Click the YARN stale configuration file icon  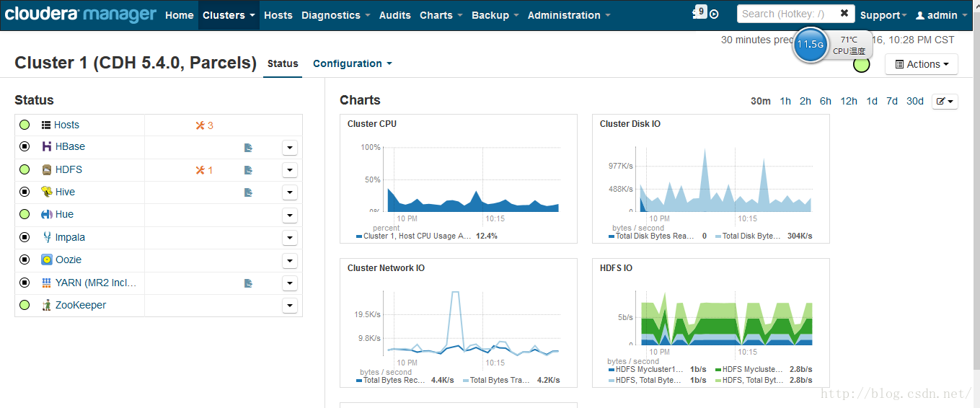tap(248, 283)
